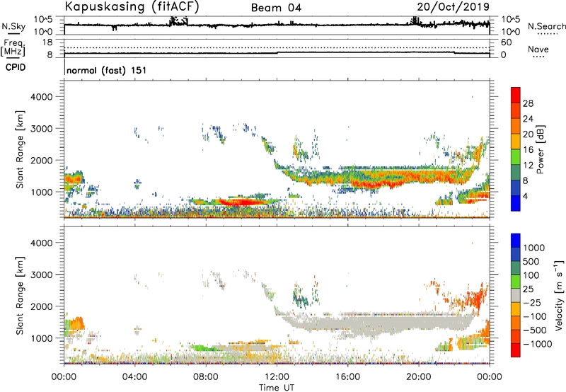Click the '18' tick on frequency axis

(47, 42)
